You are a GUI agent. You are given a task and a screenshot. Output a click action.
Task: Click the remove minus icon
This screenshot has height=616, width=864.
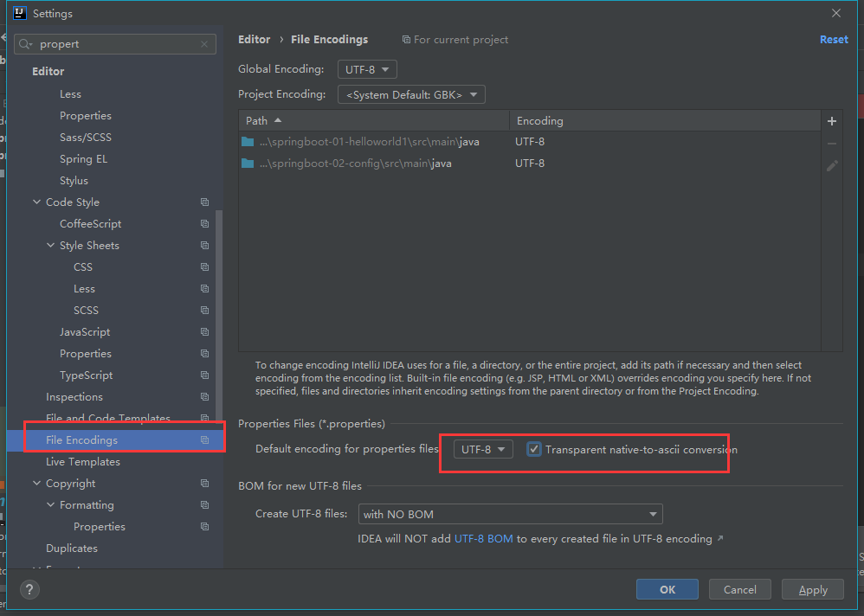tap(832, 144)
